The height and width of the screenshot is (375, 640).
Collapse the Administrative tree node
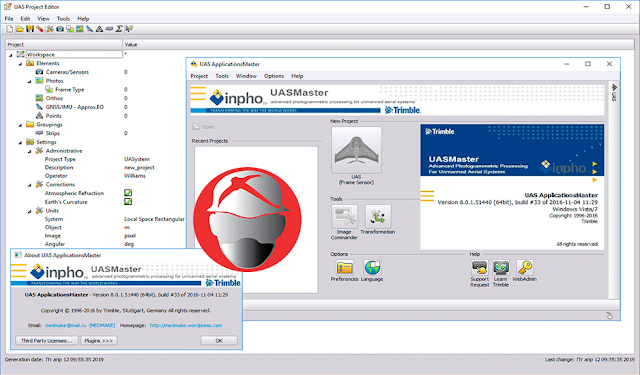pos(30,151)
